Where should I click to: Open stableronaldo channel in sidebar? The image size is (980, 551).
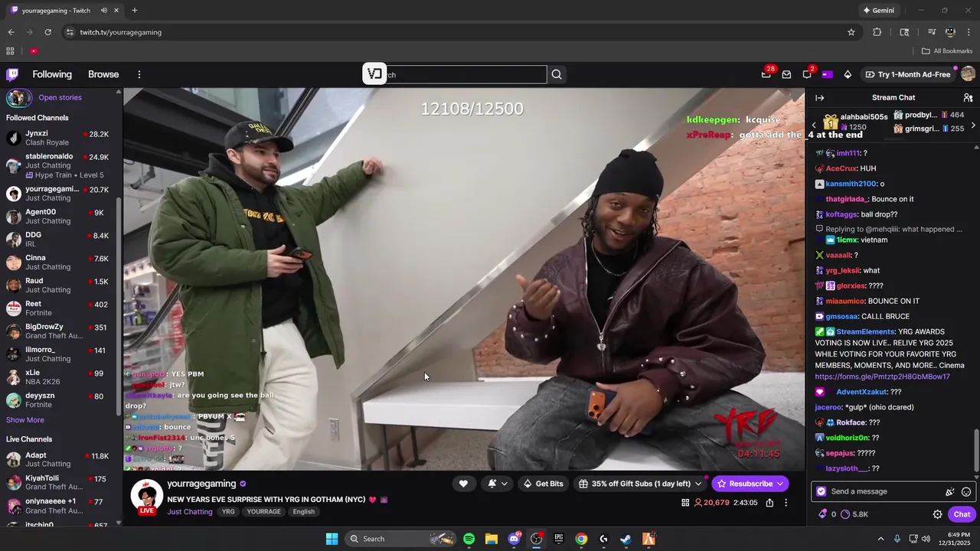coord(58,165)
